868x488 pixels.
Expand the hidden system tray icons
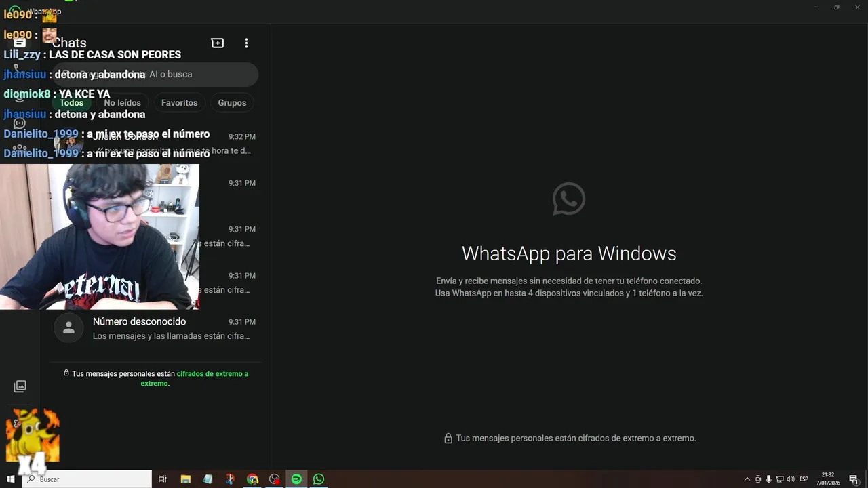click(747, 479)
